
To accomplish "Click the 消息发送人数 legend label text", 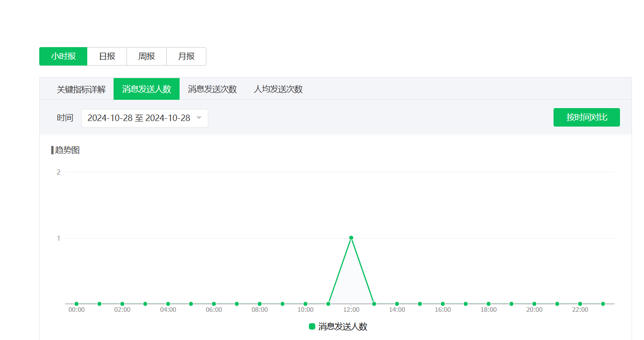I will tap(343, 327).
